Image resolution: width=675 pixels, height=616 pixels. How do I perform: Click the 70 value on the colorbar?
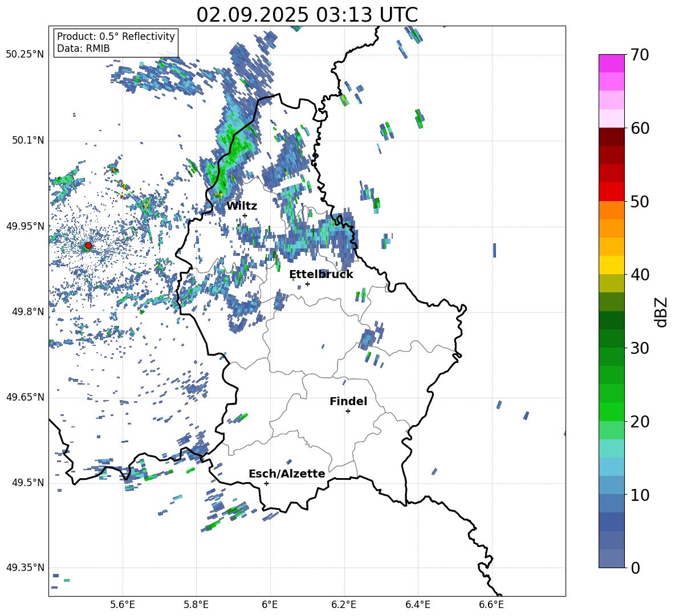[639, 55]
